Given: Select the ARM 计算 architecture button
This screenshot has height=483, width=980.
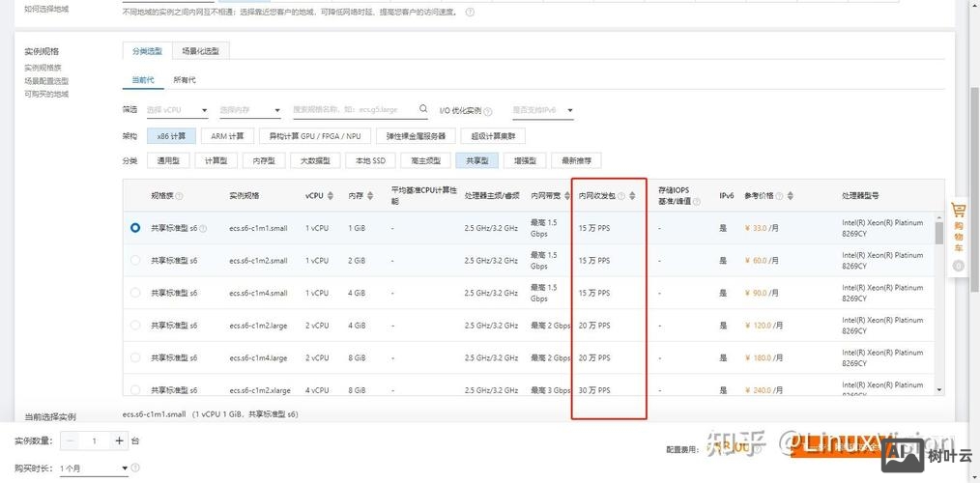Looking at the screenshot, I should point(228,136).
